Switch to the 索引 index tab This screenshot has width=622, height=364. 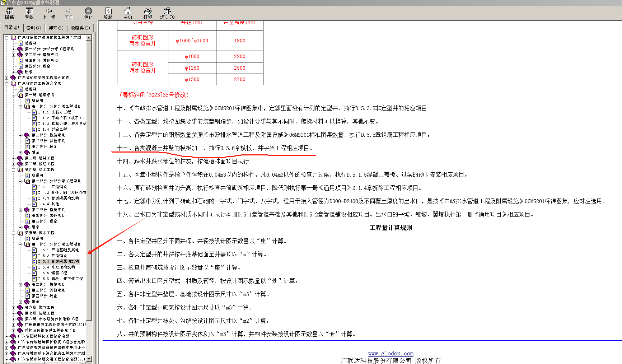click(x=34, y=28)
